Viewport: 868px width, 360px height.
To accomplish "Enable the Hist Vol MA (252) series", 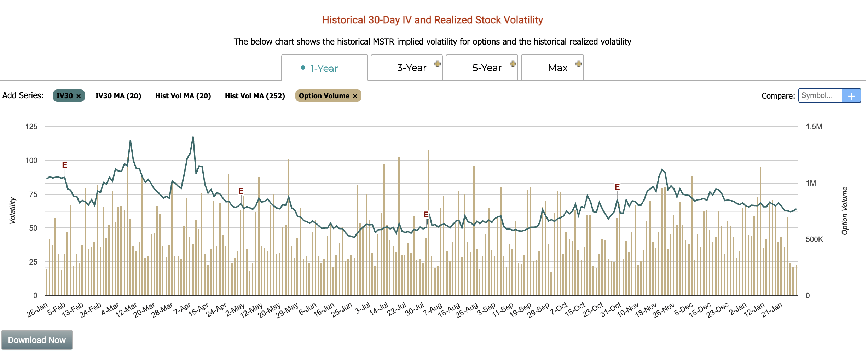I will coord(255,96).
